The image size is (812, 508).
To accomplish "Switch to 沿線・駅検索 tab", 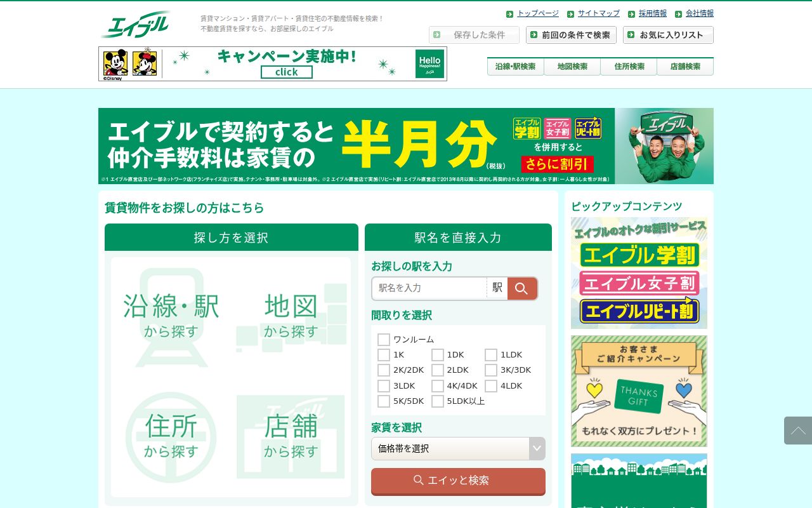I will pyautogui.click(x=515, y=67).
